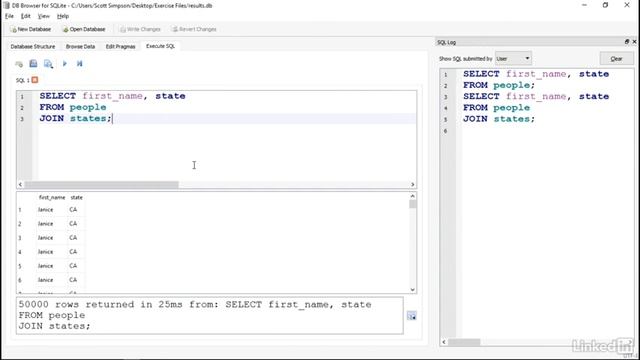
Task: Select the Execute SQL tab
Action: pos(160,46)
